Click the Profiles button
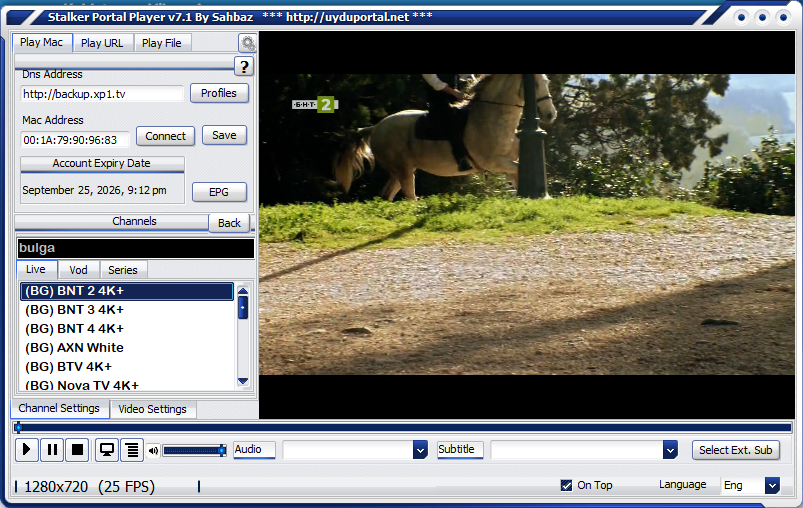 [219, 93]
